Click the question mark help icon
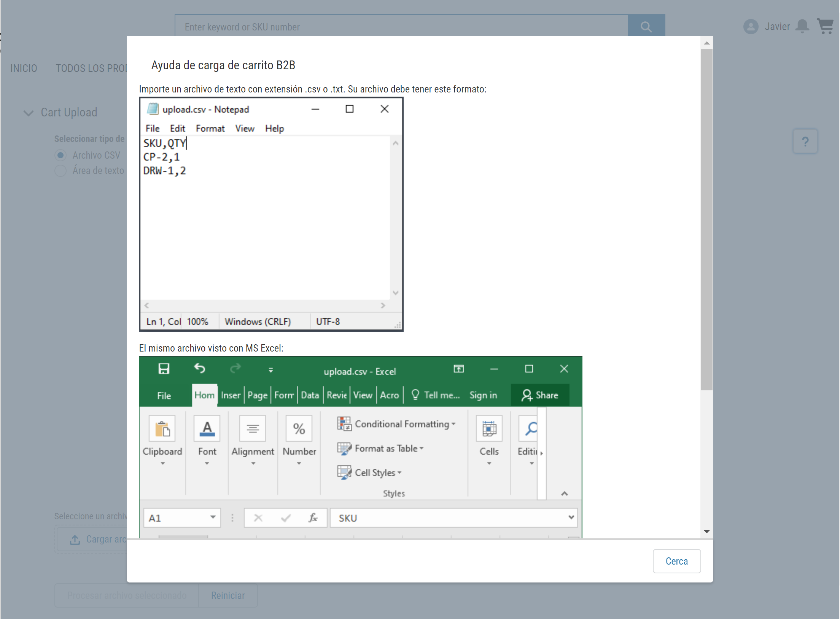The height and width of the screenshot is (619, 840). (805, 142)
